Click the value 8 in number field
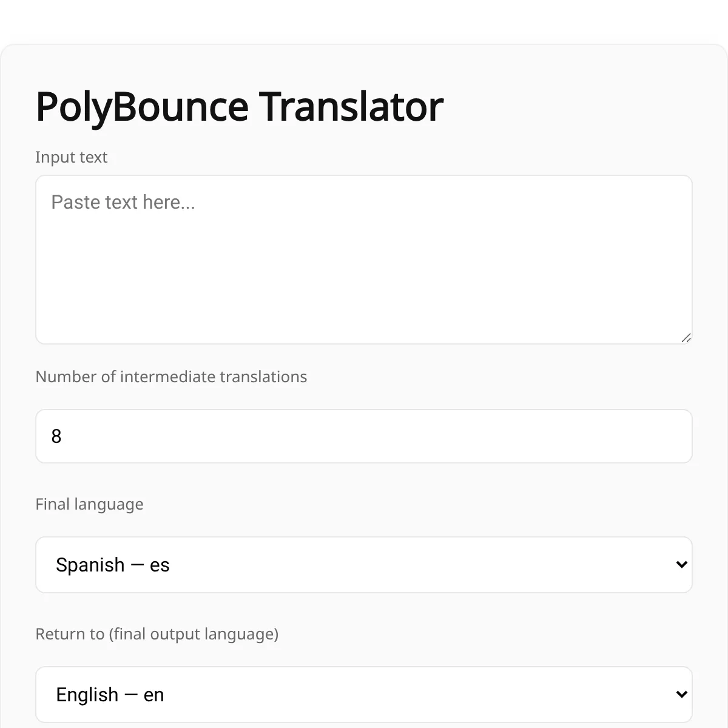Viewport: 728px width, 728px height. click(56, 436)
